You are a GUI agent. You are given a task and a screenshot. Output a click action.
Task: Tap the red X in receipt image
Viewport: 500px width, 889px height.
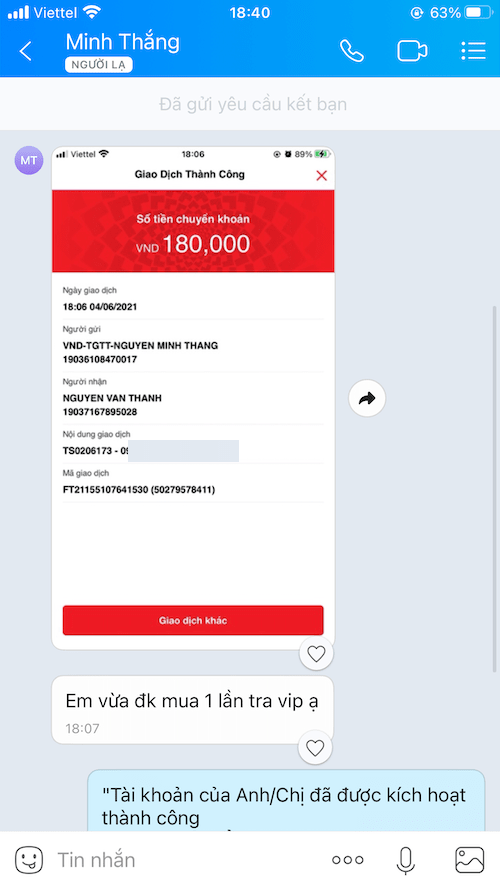pos(321,175)
